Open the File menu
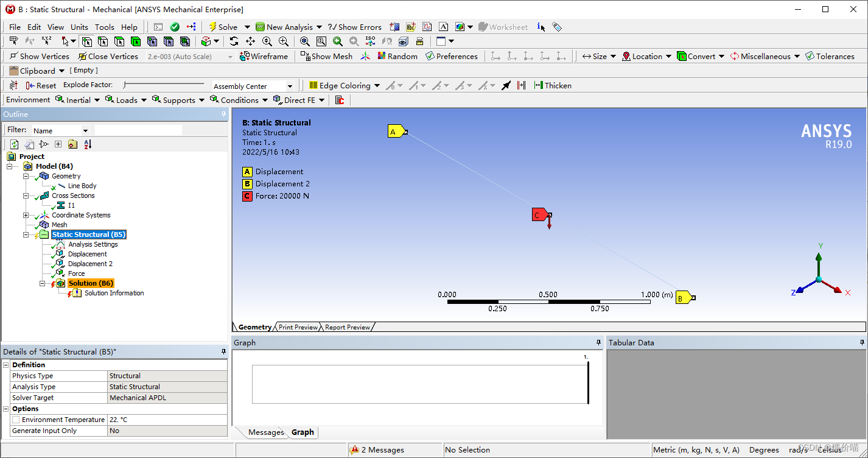 point(15,27)
